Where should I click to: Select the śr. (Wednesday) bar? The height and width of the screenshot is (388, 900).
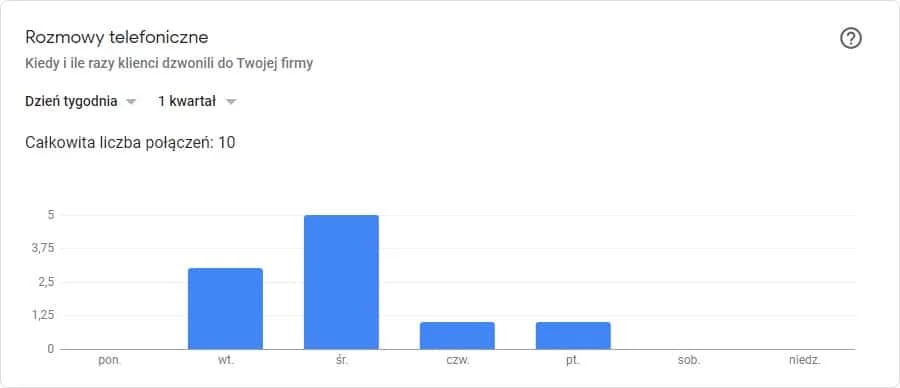coord(342,282)
